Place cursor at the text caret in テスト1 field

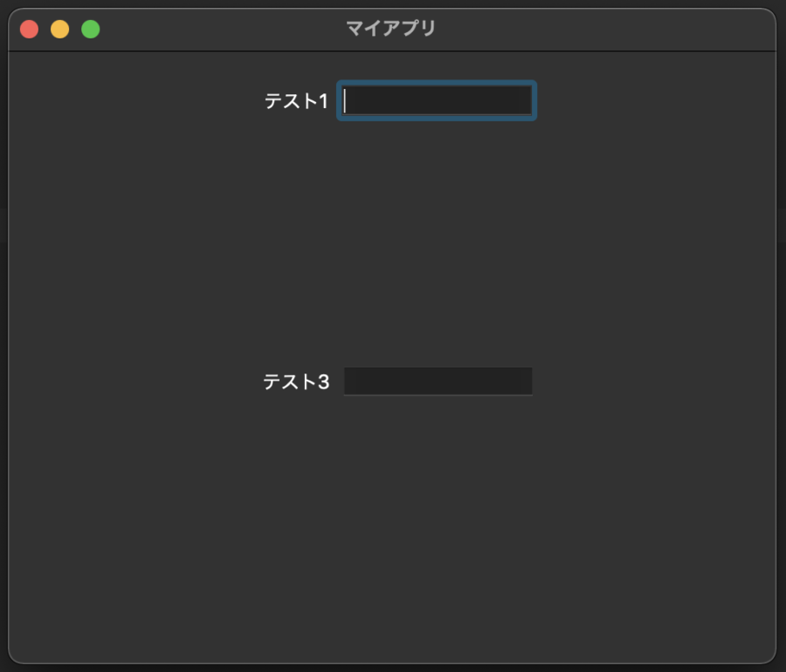pos(346,101)
